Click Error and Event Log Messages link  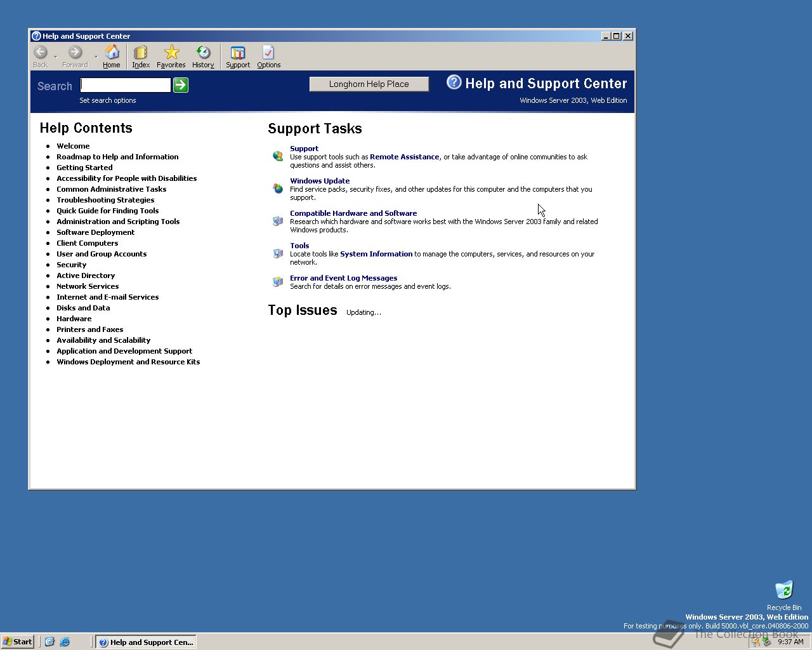point(344,278)
